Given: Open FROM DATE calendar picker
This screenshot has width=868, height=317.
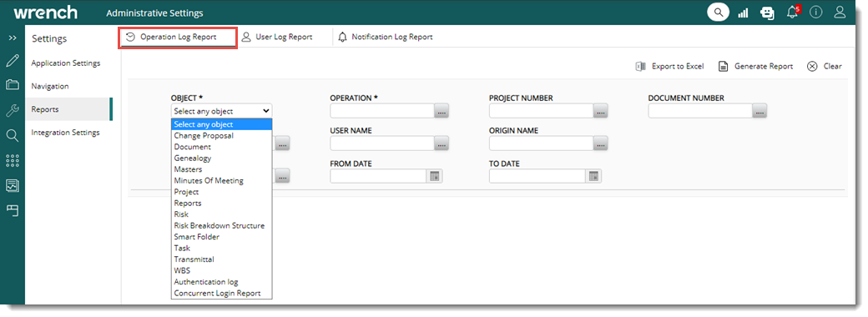Looking at the screenshot, I should (435, 177).
